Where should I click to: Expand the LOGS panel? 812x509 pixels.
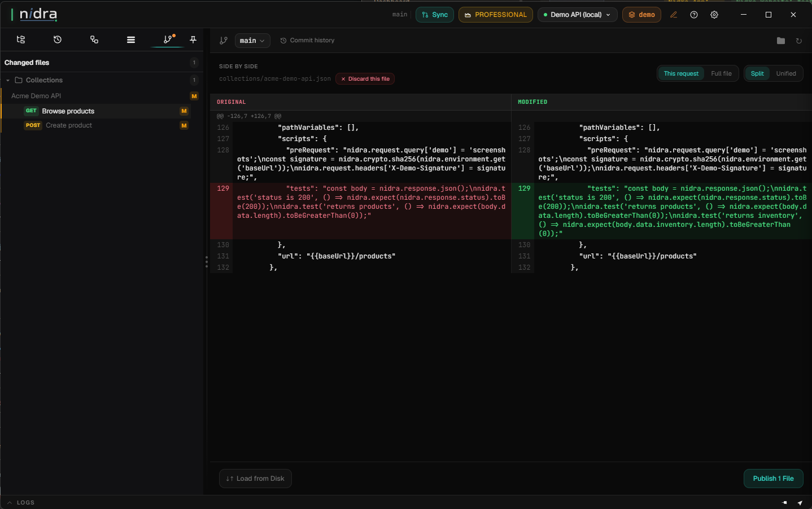[x=21, y=502]
